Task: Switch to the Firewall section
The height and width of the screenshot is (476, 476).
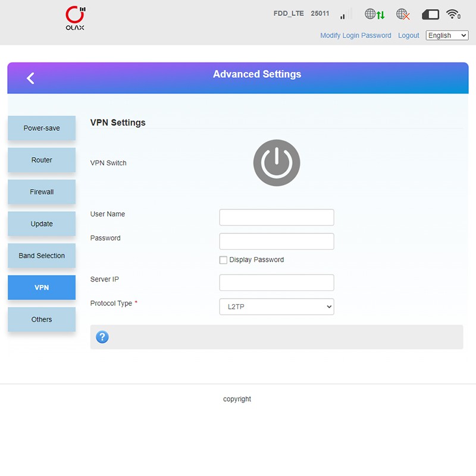Action: 42,192
